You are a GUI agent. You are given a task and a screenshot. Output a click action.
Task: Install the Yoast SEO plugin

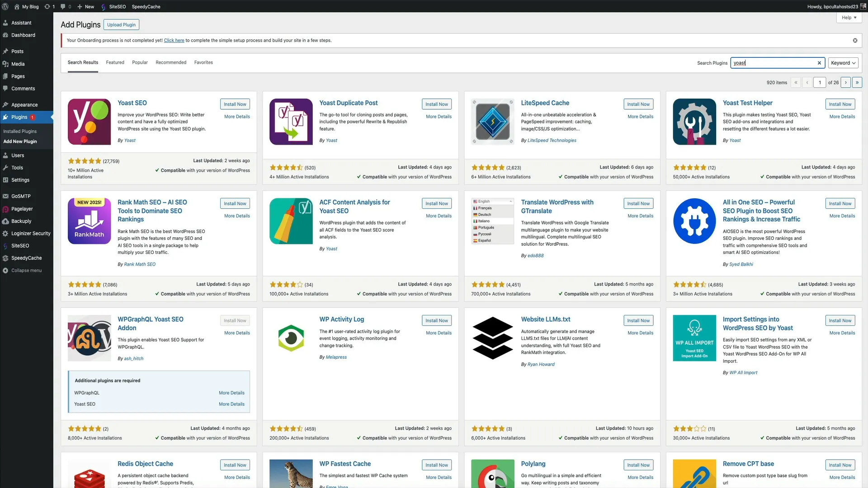pyautogui.click(x=235, y=104)
